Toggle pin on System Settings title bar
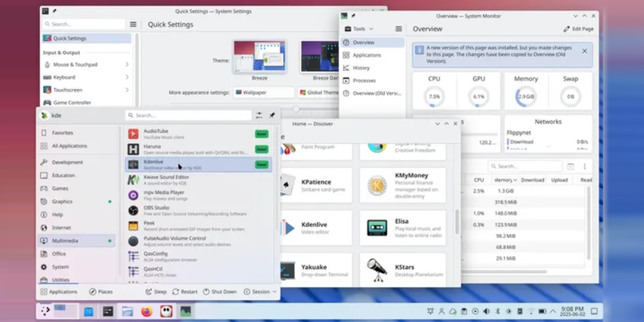Viewport: 644px width, 322px height. click(x=54, y=11)
